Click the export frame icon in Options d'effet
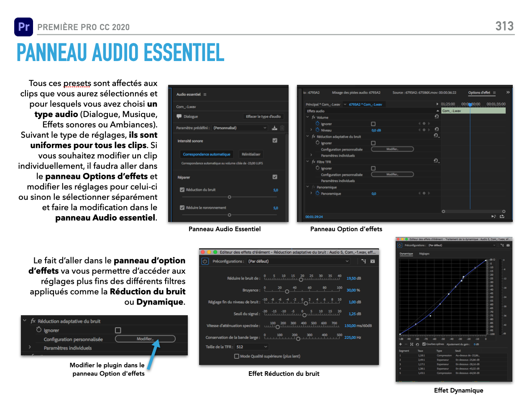The width and height of the screenshot is (532, 398). [502, 217]
